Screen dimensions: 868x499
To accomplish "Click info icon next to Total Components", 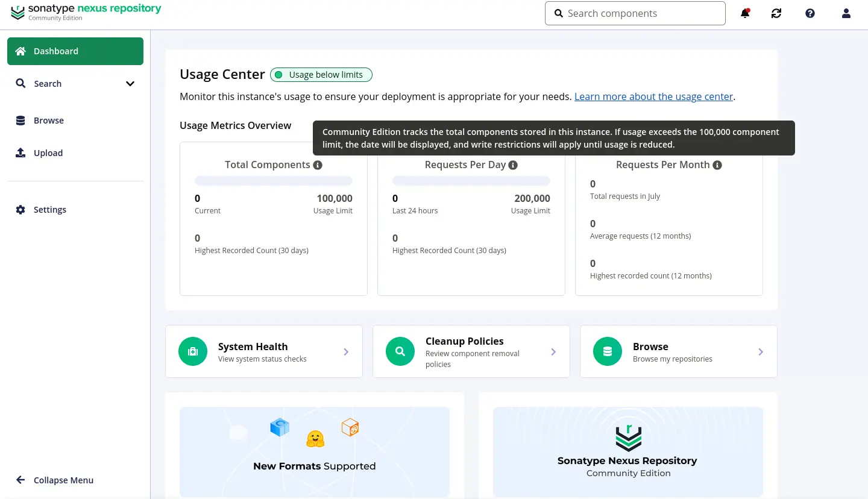I will tap(318, 165).
